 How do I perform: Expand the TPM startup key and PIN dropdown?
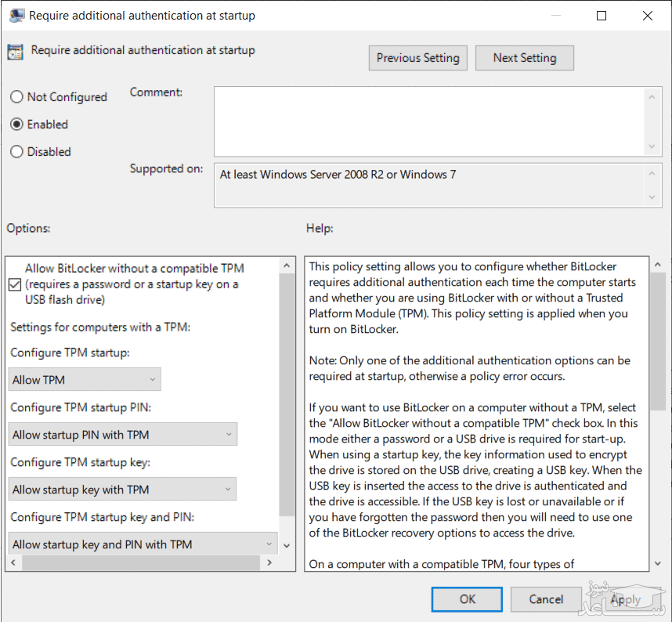144,544
